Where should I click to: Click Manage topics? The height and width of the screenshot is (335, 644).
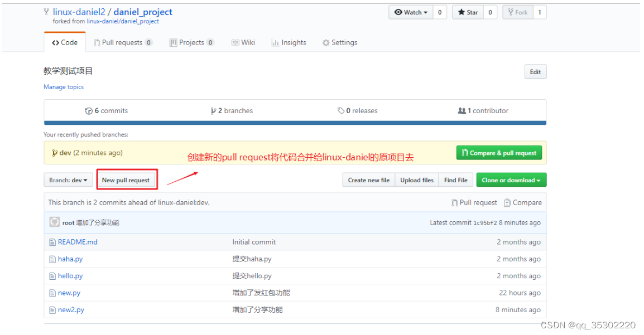point(64,87)
